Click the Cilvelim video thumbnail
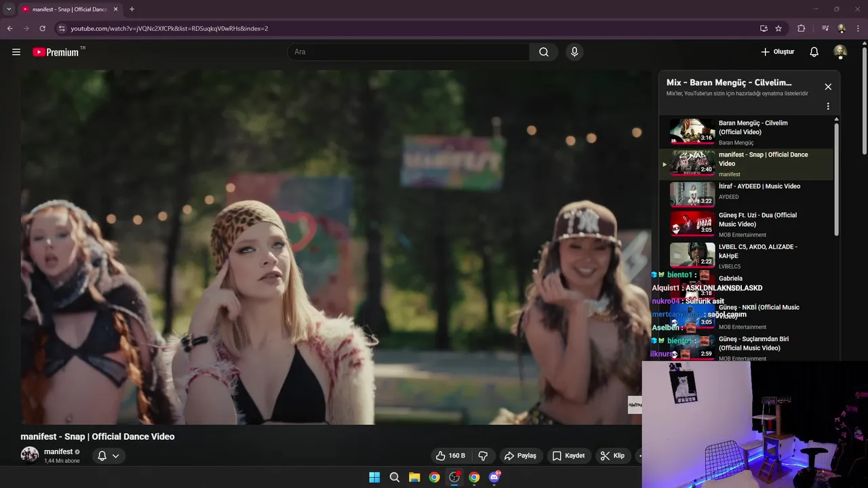This screenshot has height=488, width=868. coord(692,132)
